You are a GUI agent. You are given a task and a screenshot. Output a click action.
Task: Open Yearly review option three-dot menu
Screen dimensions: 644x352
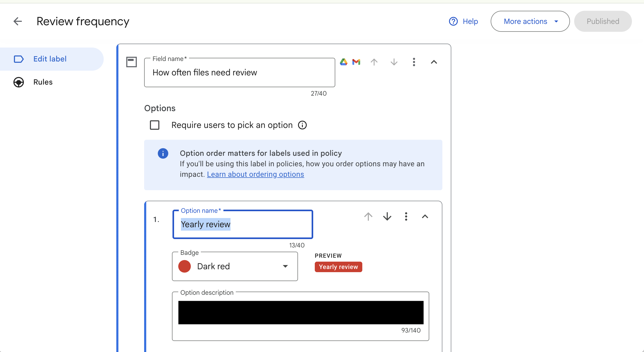click(x=406, y=216)
